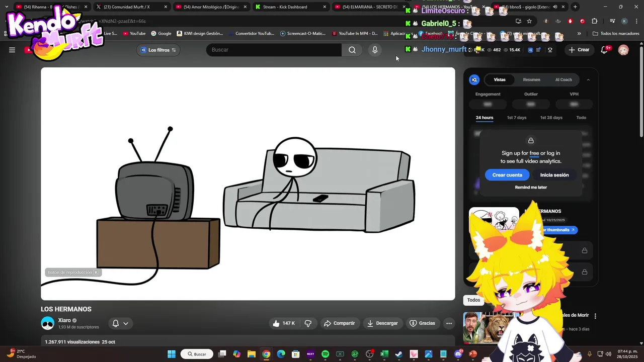Open Xiaro channel name link
The height and width of the screenshot is (362, 644).
coord(64,320)
